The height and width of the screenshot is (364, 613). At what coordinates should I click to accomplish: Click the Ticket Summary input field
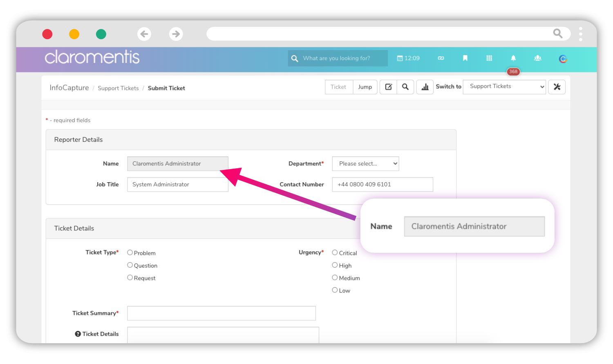coord(221,313)
